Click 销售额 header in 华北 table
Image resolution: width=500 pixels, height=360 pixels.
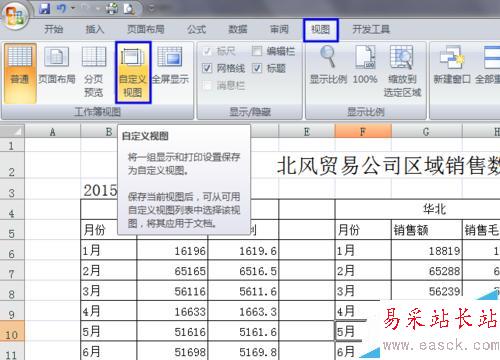[427, 230]
